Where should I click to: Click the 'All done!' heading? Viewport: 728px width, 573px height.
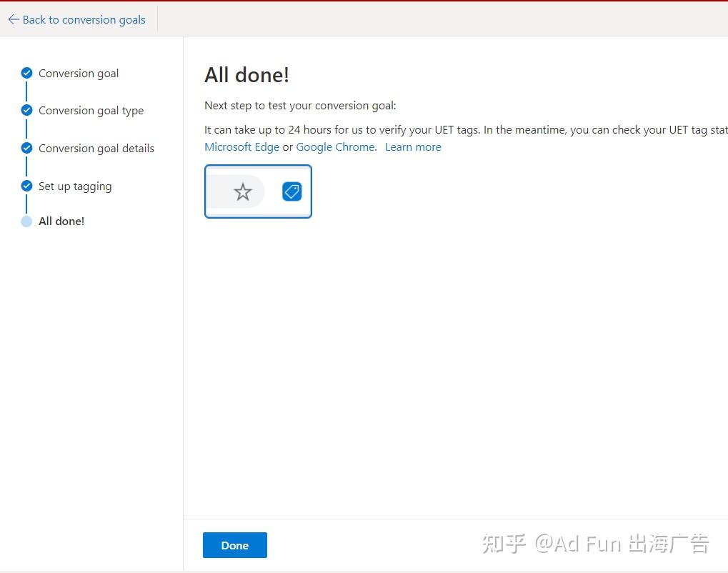247,75
